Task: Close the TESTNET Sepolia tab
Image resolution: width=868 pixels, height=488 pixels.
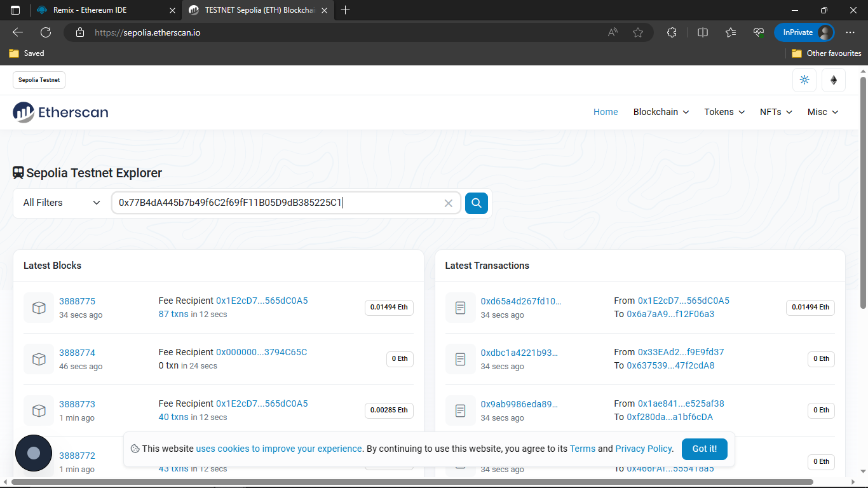Action: coord(325,10)
